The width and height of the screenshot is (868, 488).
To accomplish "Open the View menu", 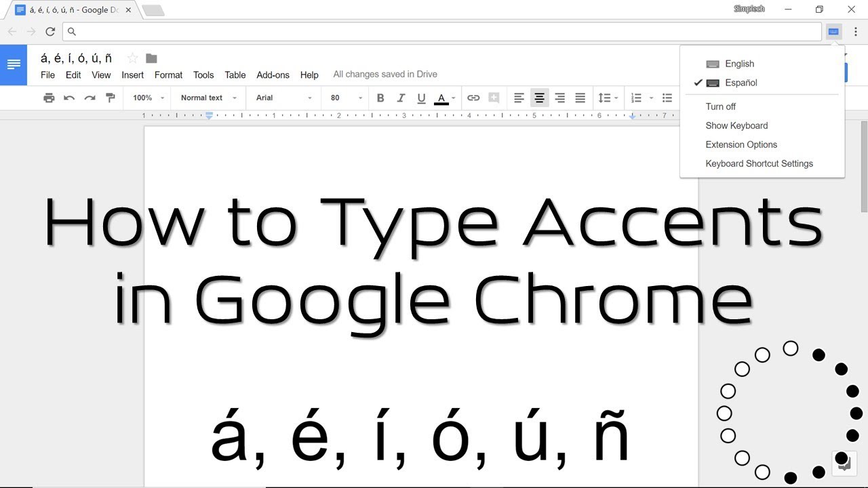I will click(x=101, y=75).
